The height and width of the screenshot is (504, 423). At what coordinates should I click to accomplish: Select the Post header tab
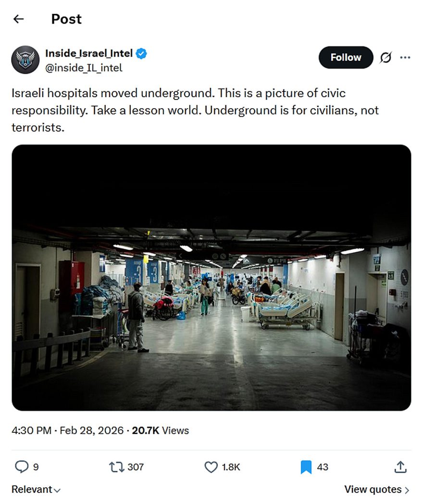point(66,19)
